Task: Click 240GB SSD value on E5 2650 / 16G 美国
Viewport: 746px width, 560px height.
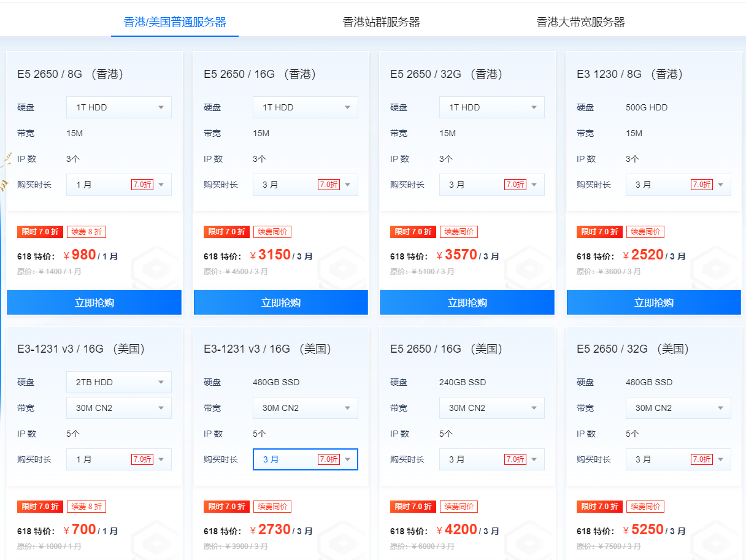Action: (463, 382)
